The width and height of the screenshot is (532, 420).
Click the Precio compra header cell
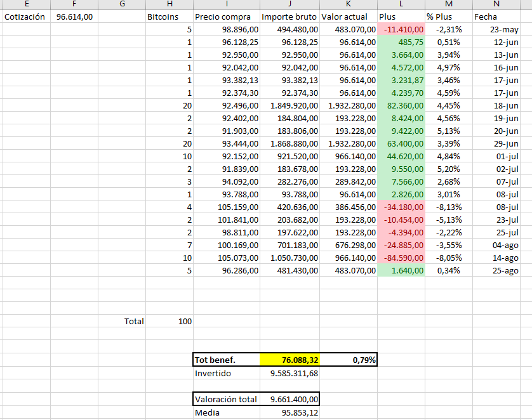point(227,17)
